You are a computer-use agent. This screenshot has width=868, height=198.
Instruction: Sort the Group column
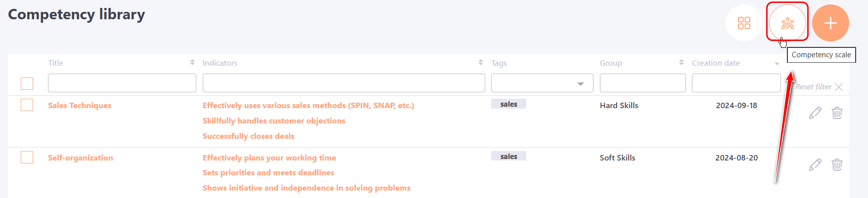pyautogui.click(x=681, y=63)
